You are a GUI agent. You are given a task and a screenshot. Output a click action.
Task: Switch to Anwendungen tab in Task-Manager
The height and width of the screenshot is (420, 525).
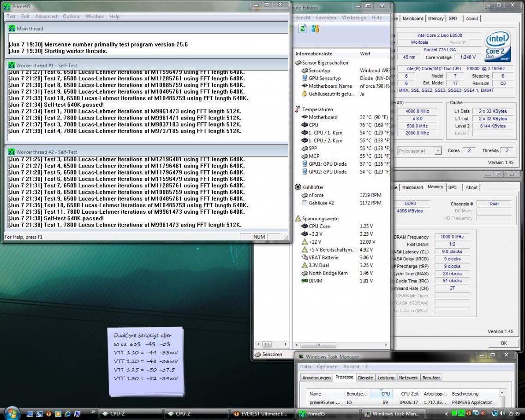(x=316, y=378)
